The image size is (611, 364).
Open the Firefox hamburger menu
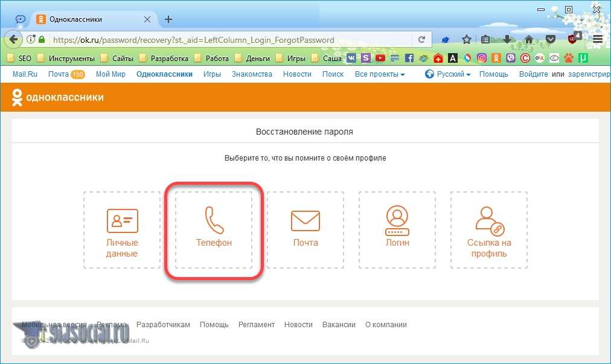tap(597, 40)
